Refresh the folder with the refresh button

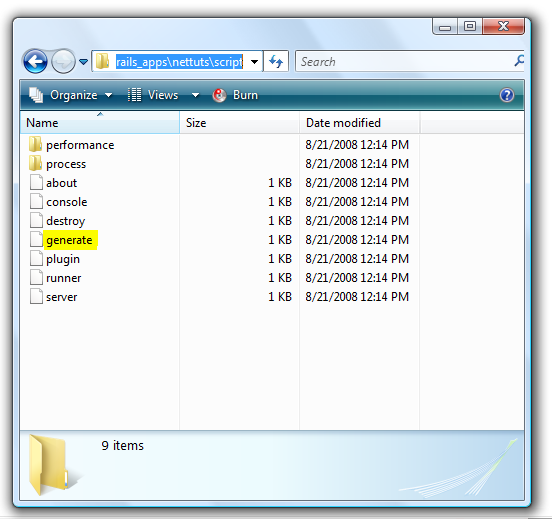coord(276,62)
